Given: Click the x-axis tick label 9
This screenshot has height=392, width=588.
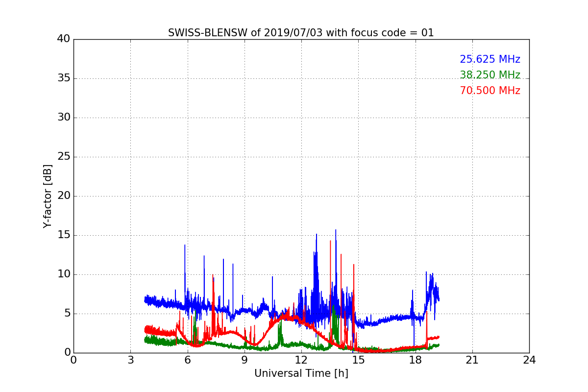Looking at the screenshot, I should pyautogui.click(x=245, y=360).
